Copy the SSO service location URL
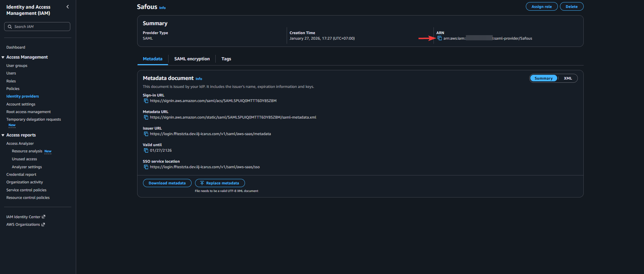The height and width of the screenshot is (274, 644). [146, 167]
